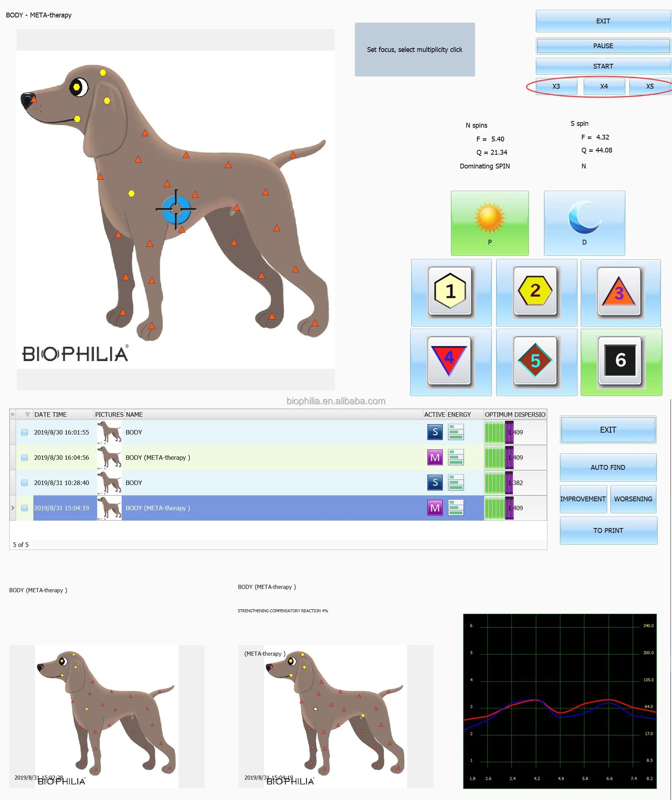Click the S active icon for 2019/8/30 16:01:55
The image size is (672, 803).
click(435, 432)
